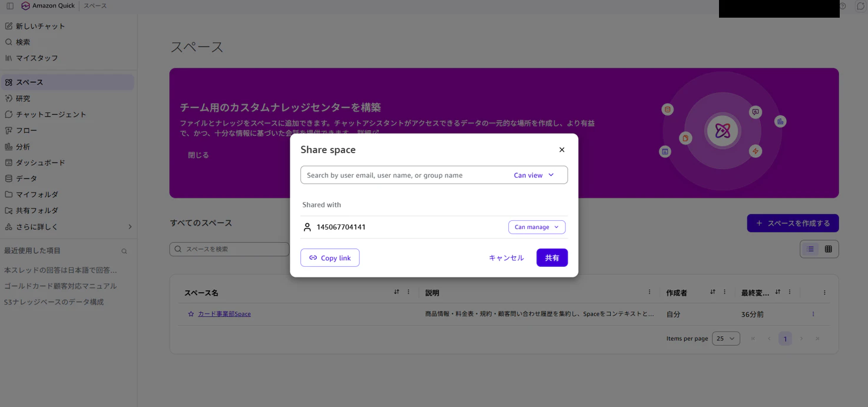Close the Share space dialog
Image resolution: width=868 pixels, height=407 pixels.
[x=562, y=150]
